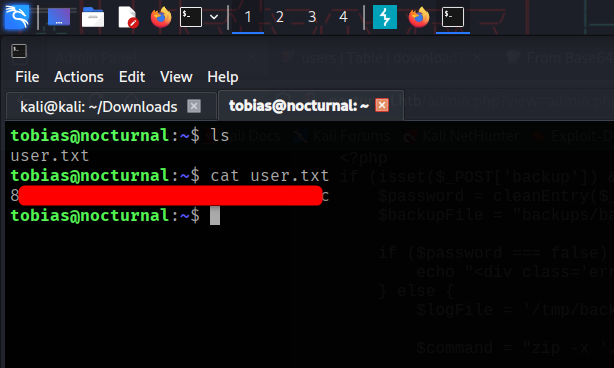Switch to workspace 3

[312, 17]
